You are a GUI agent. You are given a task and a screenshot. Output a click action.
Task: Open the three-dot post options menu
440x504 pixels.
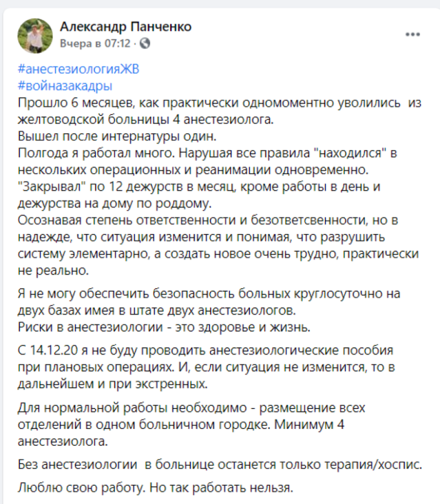point(413,34)
